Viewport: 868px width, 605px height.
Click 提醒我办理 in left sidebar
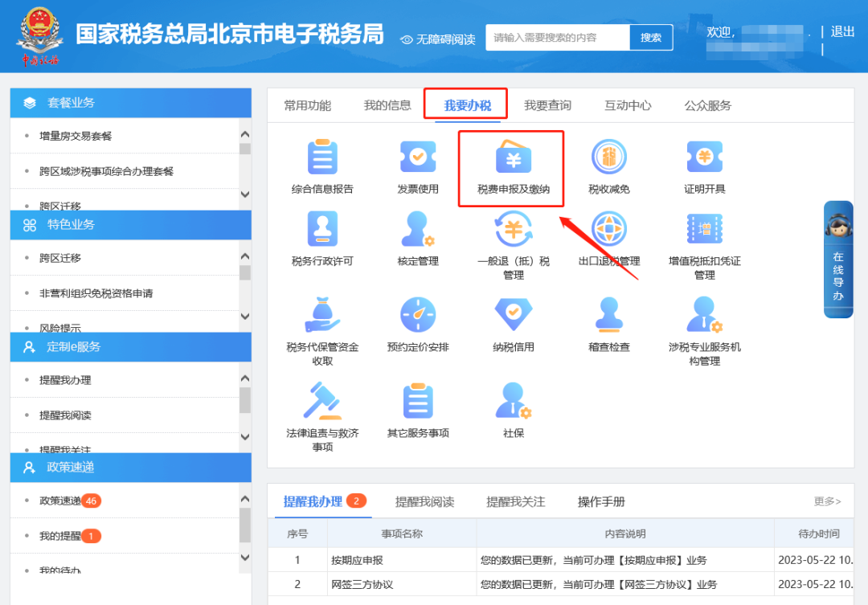(65, 380)
